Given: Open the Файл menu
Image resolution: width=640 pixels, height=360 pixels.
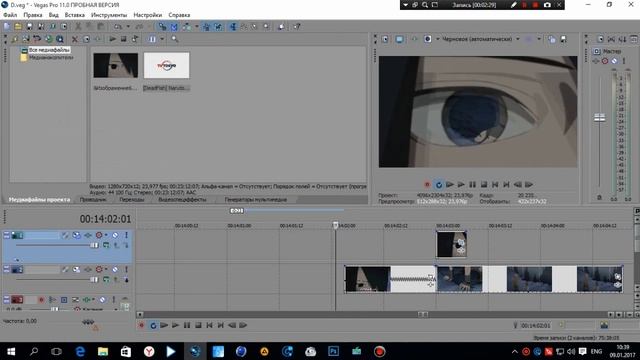Looking at the screenshot, I should point(10,15).
